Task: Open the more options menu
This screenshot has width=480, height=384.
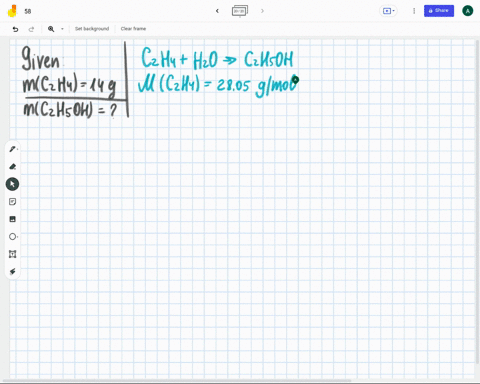Action: [x=414, y=11]
